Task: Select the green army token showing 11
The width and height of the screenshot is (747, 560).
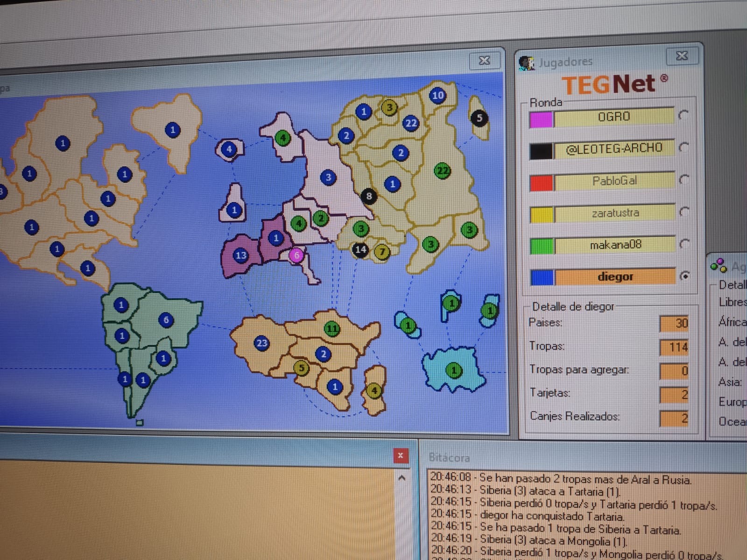Action: pyautogui.click(x=332, y=329)
